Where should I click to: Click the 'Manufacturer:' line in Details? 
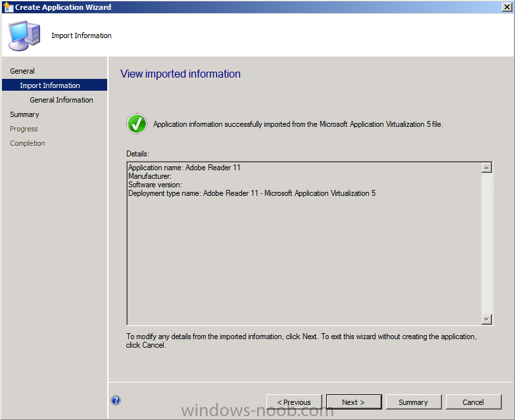pos(150,176)
